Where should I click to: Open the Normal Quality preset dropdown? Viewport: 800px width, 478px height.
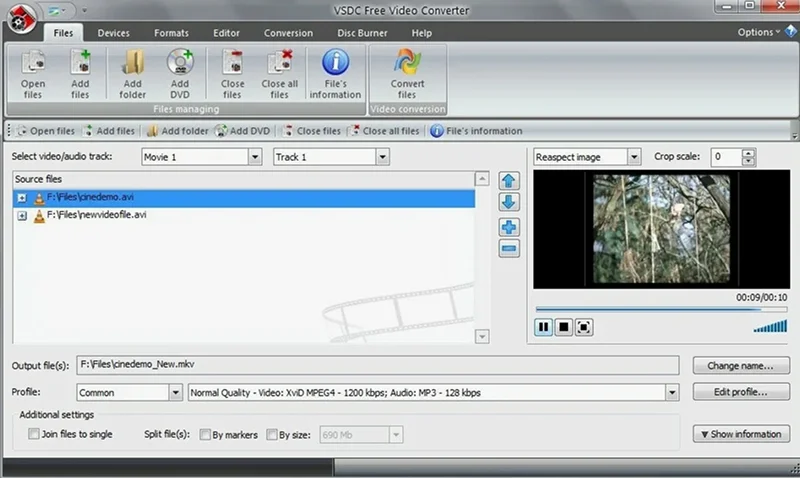pyautogui.click(x=672, y=393)
